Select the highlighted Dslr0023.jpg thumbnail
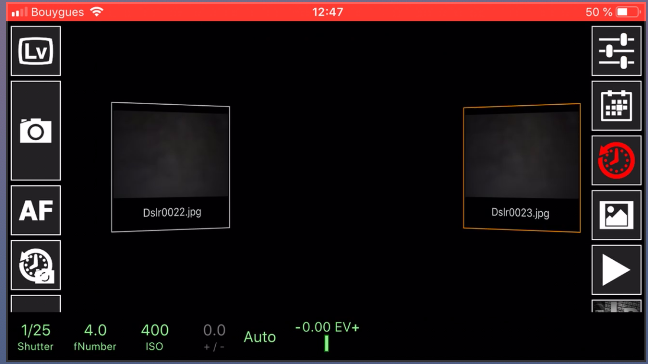 (x=522, y=168)
